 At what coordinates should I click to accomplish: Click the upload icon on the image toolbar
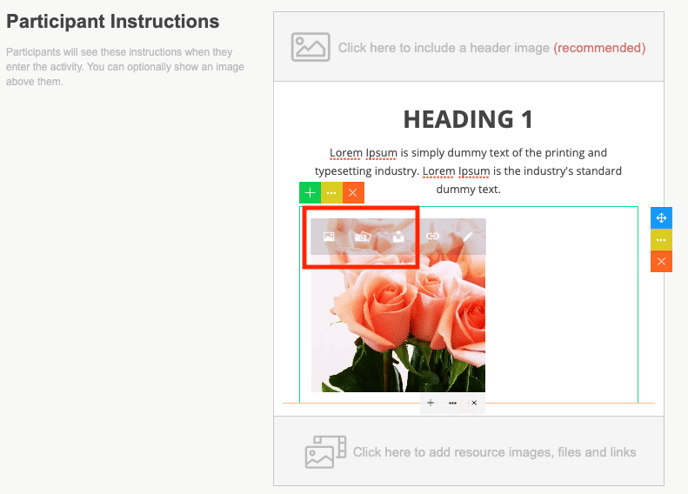point(397,237)
